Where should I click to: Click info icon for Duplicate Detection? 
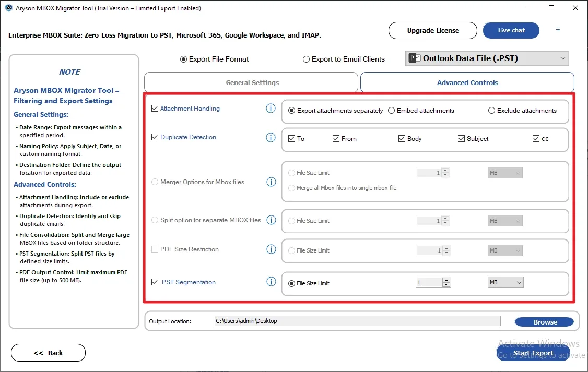pos(271,138)
